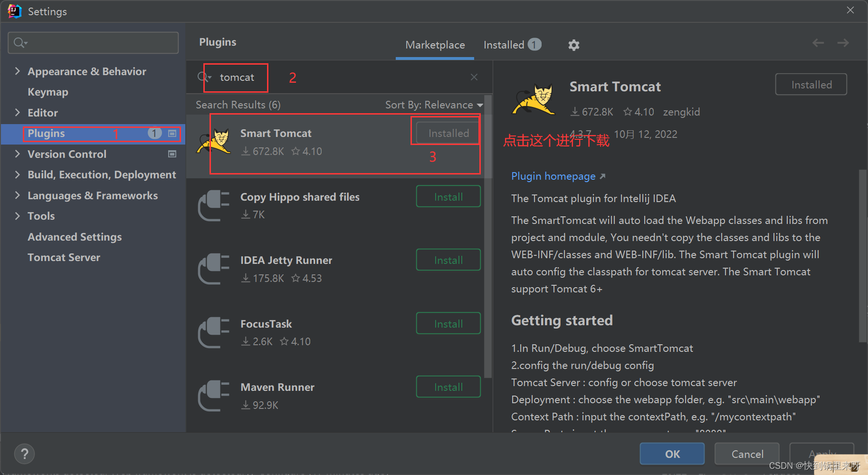Click the Copy Hippo shared files plug icon
Screen dimensions: 868x475
click(x=214, y=205)
